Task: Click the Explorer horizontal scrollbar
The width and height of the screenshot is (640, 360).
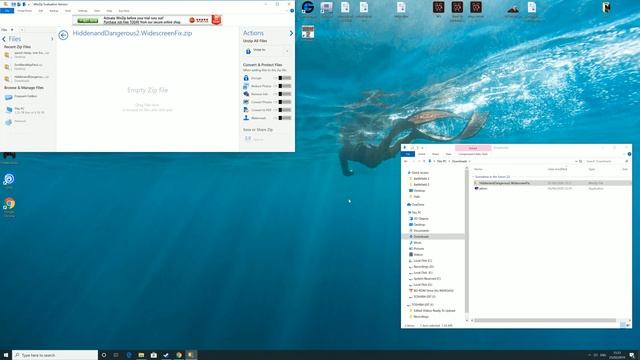Action: pyautogui.click(x=545, y=320)
